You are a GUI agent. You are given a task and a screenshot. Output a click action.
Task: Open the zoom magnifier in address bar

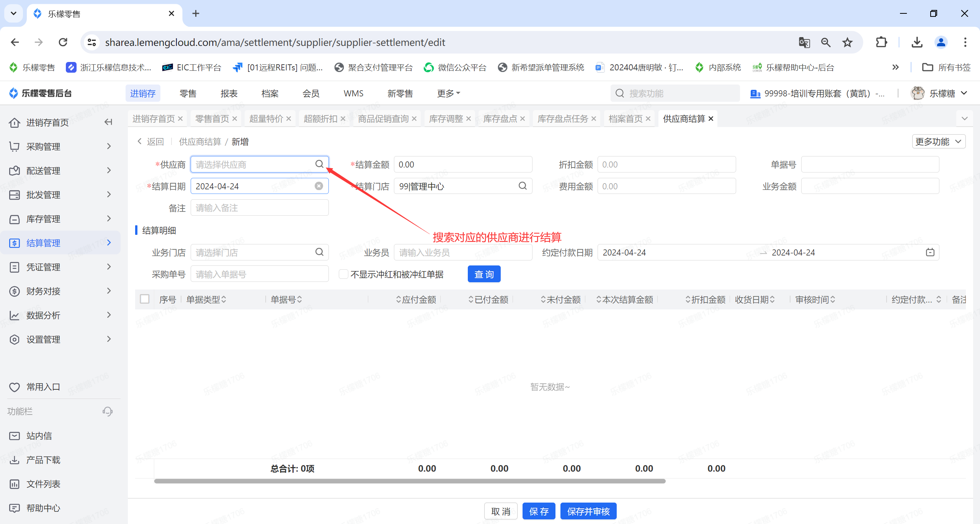(826, 42)
